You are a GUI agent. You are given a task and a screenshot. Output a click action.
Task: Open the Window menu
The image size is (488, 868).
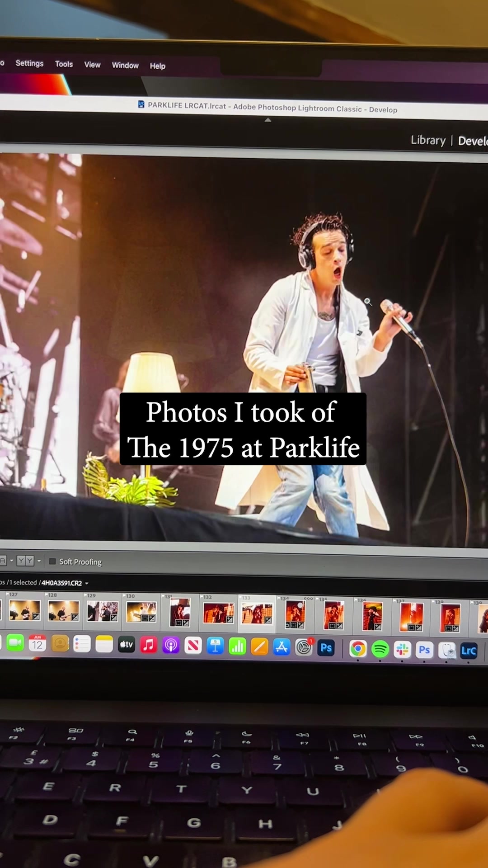coord(125,66)
